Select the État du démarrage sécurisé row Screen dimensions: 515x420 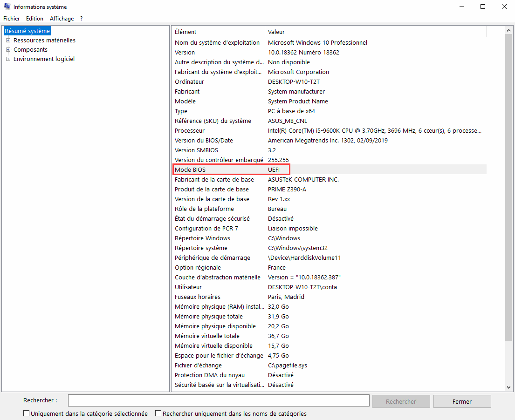tap(330, 218)
